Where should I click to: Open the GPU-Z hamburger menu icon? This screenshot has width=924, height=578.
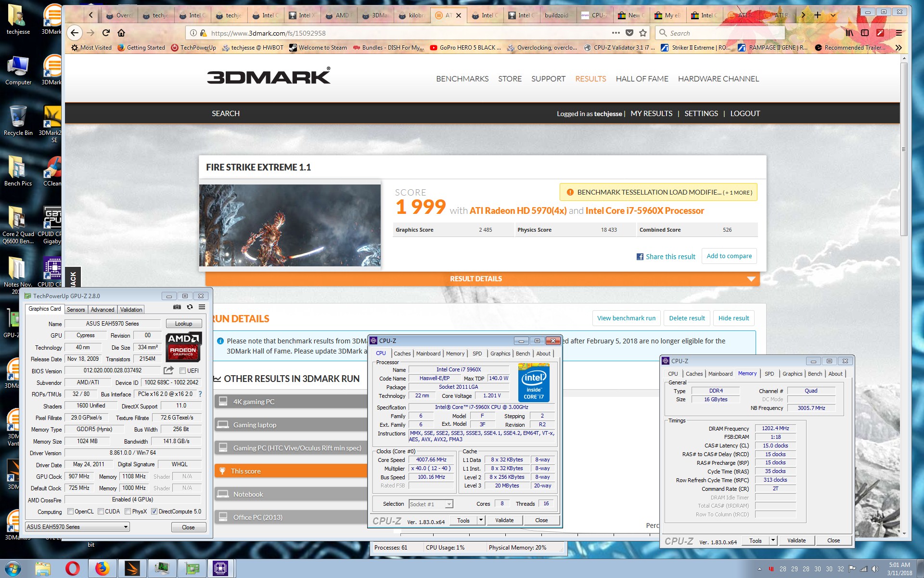(202, 307)
